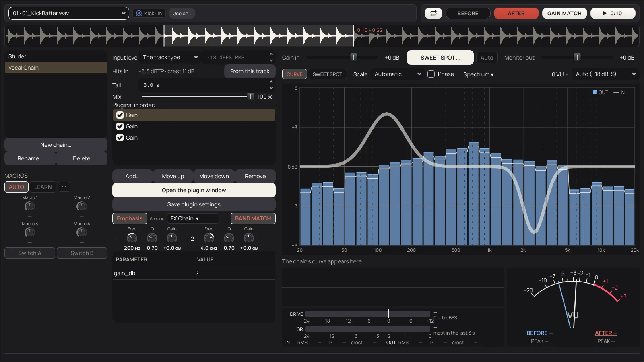Open the track type input level dropdown

pos(170,57)
